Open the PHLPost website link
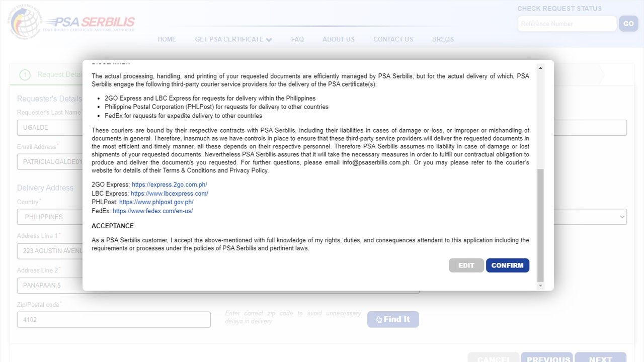644x362 pixels. (x=156, y=202)
